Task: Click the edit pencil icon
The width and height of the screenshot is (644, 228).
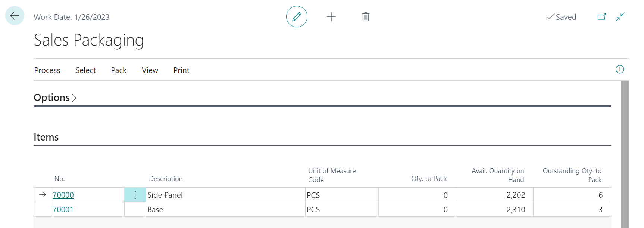Action: (x=297, y=17)
